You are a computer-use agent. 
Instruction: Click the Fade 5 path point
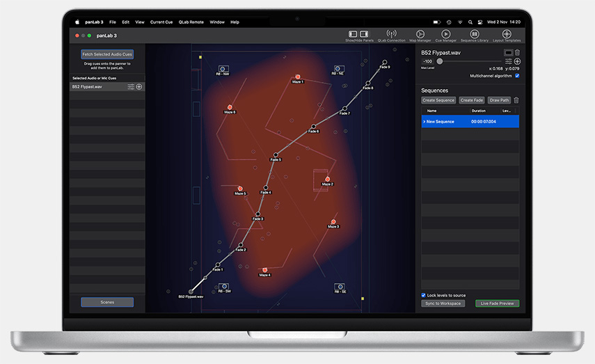pyautogui.click(x=276, y=155)
